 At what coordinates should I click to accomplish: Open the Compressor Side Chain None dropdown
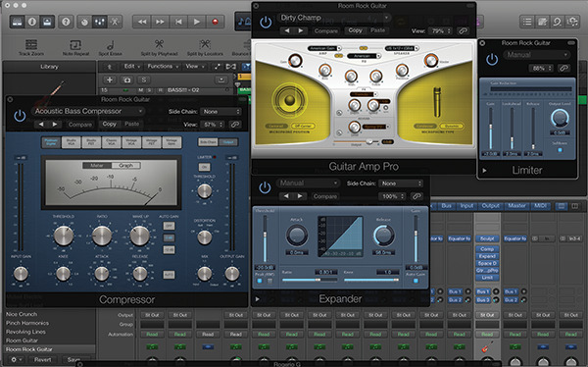pos(221,112)
